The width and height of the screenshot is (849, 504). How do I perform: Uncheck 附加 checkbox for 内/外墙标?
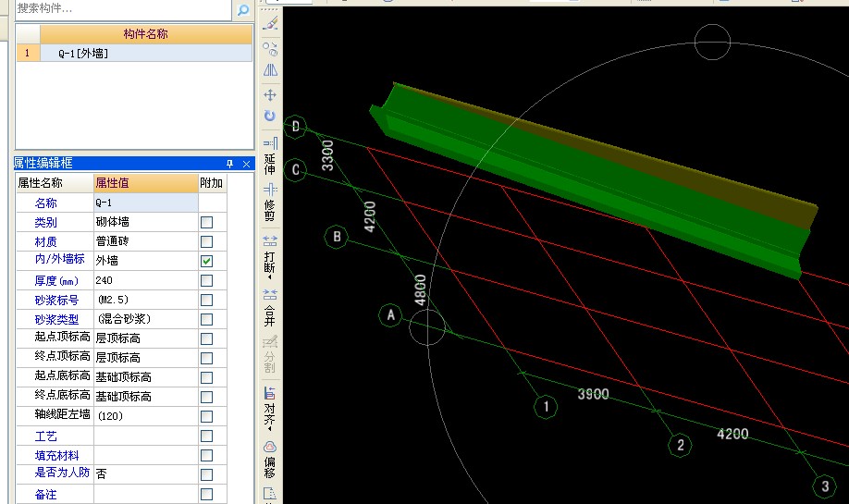pos(206,261)
